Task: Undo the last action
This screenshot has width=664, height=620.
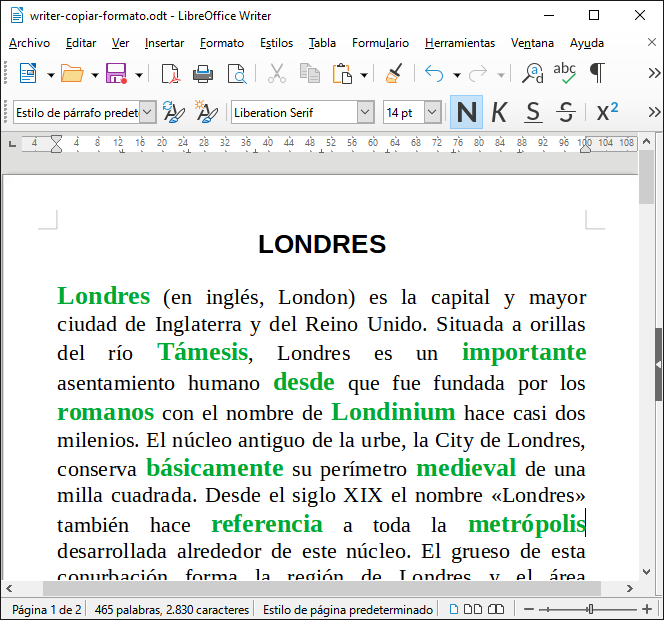Action: [434, 74]
